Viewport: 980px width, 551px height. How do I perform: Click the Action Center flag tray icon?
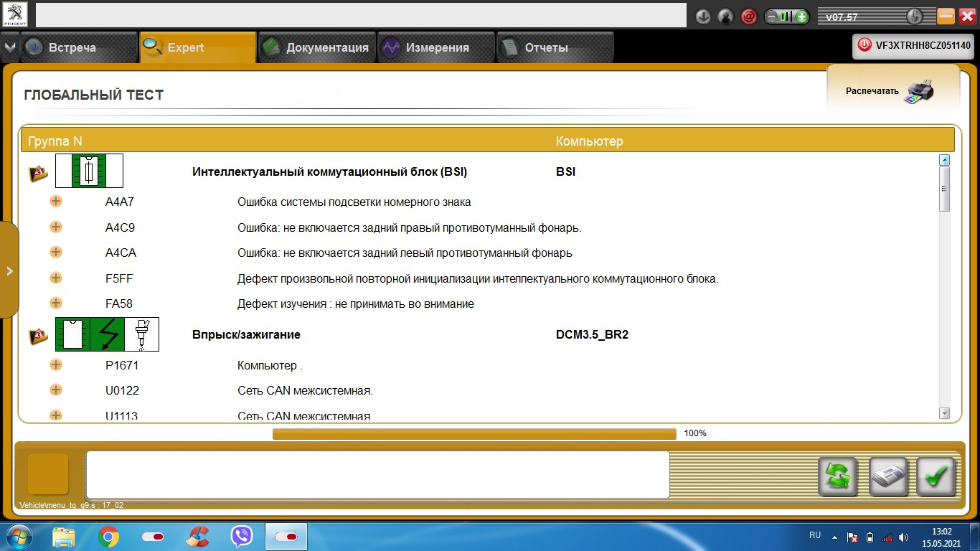coord(853,537)
